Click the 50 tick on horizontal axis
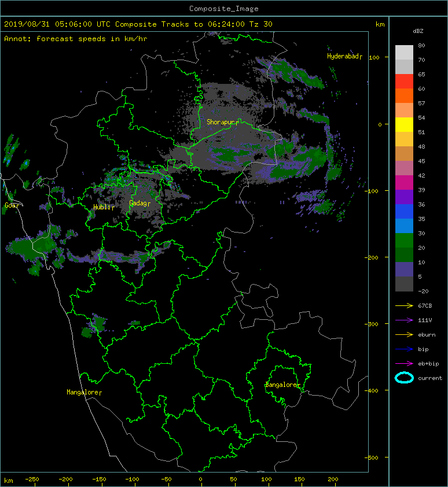Image resolution: width=448 pixels, height=487 pixels. click(233, 479)
